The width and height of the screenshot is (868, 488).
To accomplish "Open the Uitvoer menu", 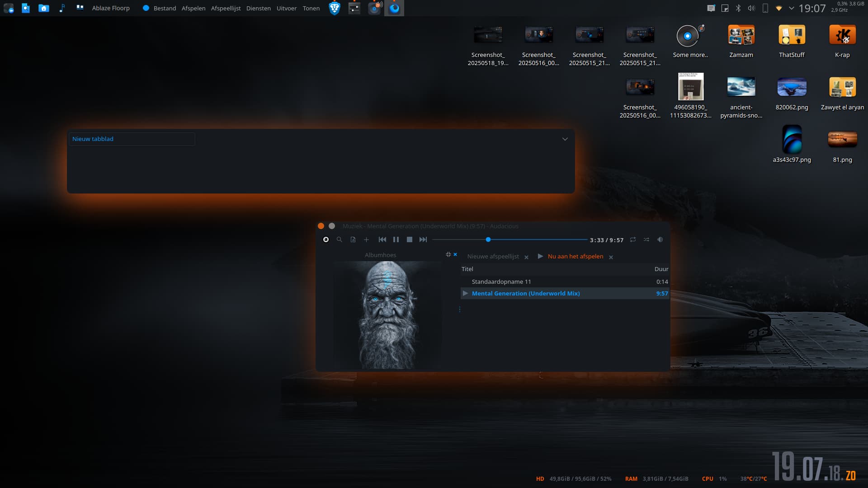I will (x=287, y=8).
